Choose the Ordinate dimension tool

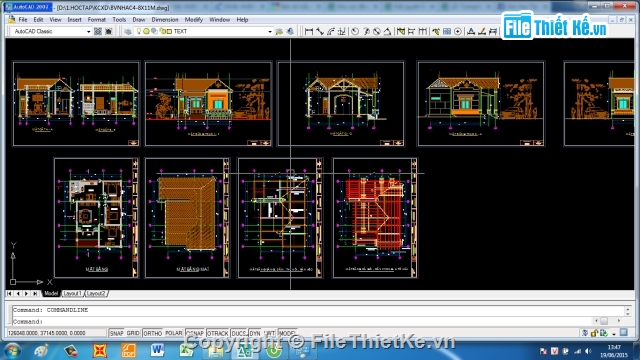[342, 31]
